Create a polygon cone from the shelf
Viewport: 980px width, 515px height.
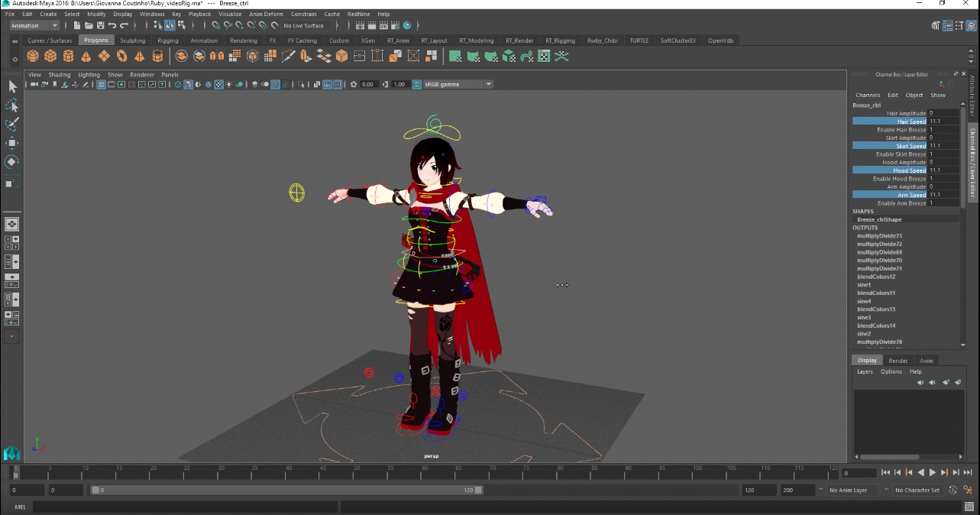click(86, 56)
